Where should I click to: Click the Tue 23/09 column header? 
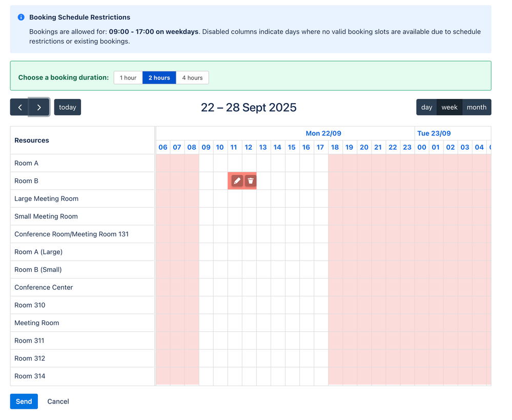point(434,133)
